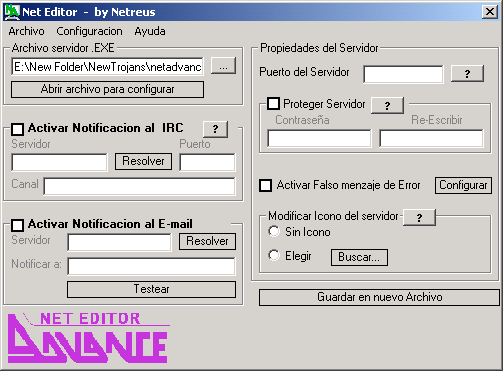Click the E-mail Servidor input field
Image resolution: width=503 pixels, height=371 pixels.
click(x=119, y=242)
